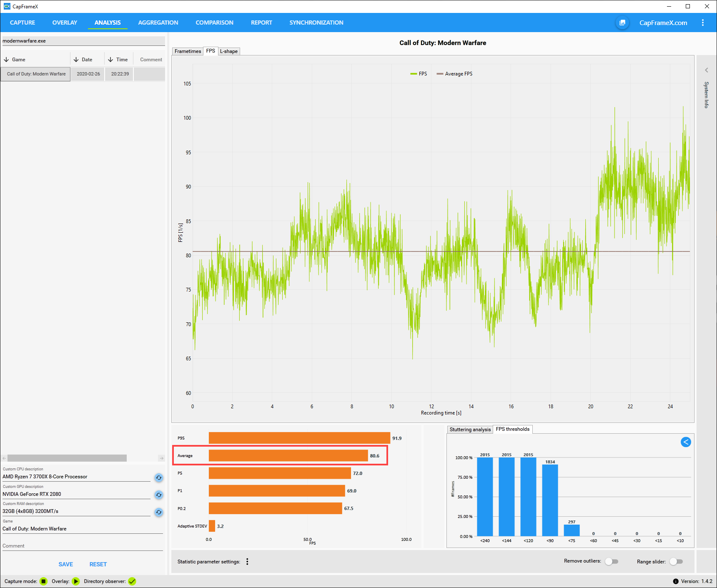Click the Custom CPU description field
Screen dimensions: 717x588
point(76,477)
